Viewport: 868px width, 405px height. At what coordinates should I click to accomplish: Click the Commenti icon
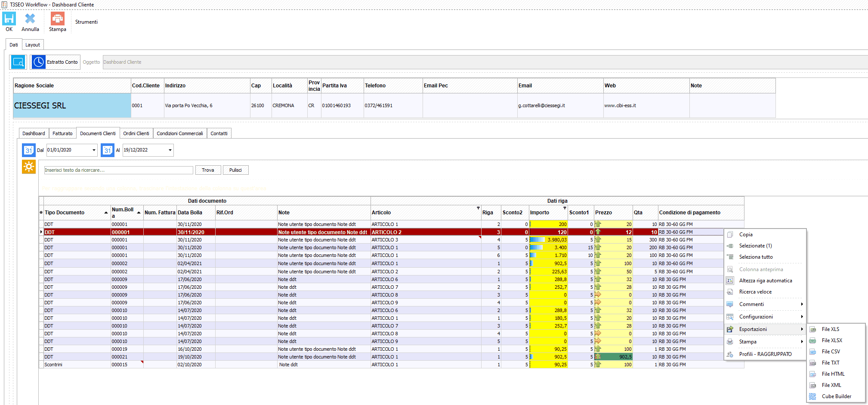730,304
